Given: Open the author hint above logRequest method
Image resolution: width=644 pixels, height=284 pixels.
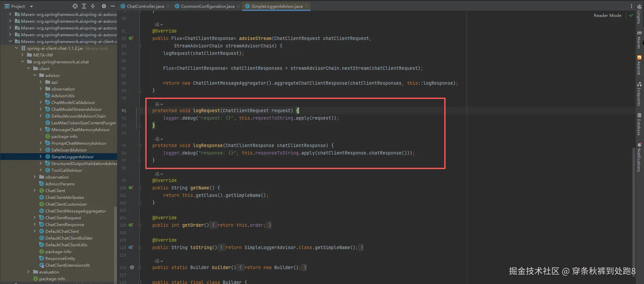Looking at the screenshot, I should tap(159, 104).
